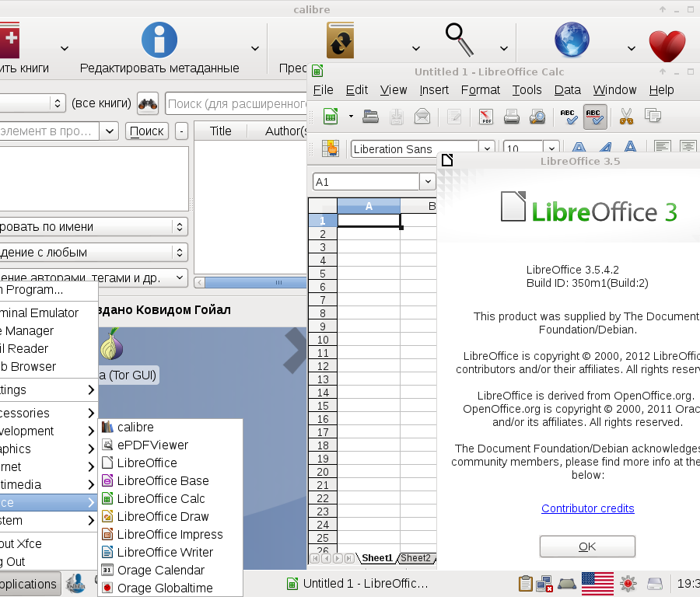The height and width of the screenshot is (597, 700).
Task: Open the sort by name combo box in calibre
Action: click(93, 227)
